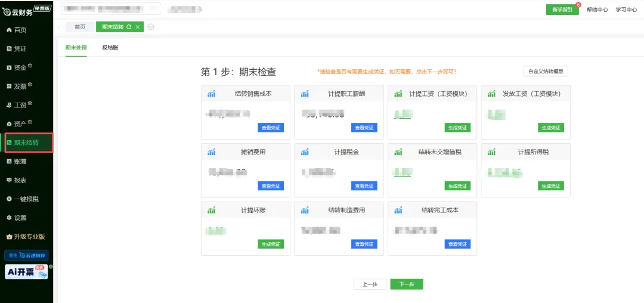644x303 pixels.
Task: Click the chart icon on 计提所得税 card
Action: coord(491,152)
